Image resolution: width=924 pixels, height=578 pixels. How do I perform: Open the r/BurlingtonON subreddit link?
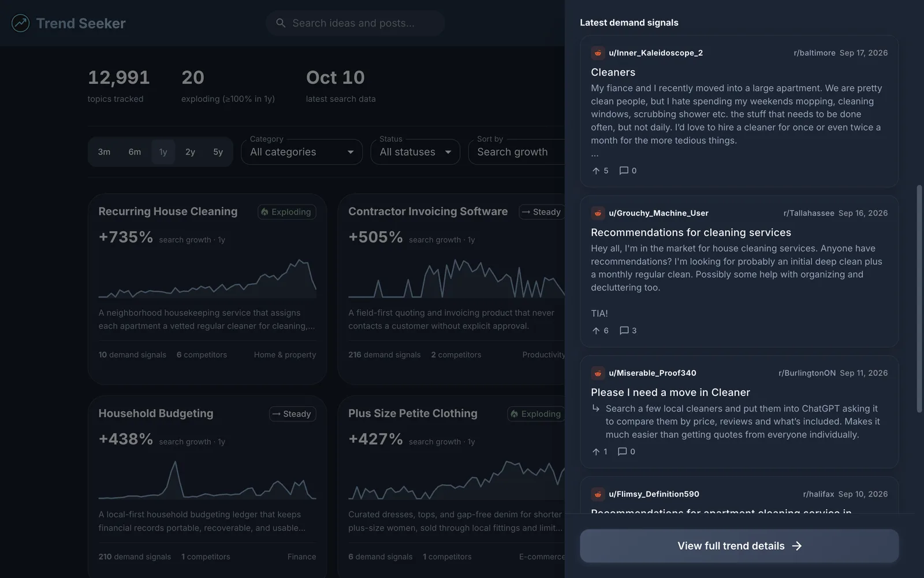[807, 373]
